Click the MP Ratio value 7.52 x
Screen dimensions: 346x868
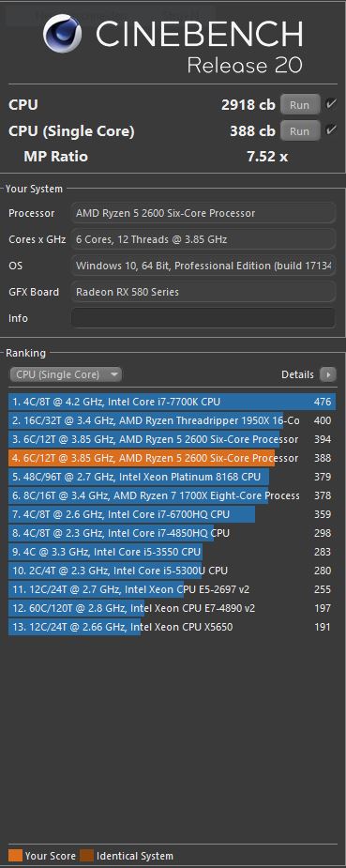pos(267,157)
